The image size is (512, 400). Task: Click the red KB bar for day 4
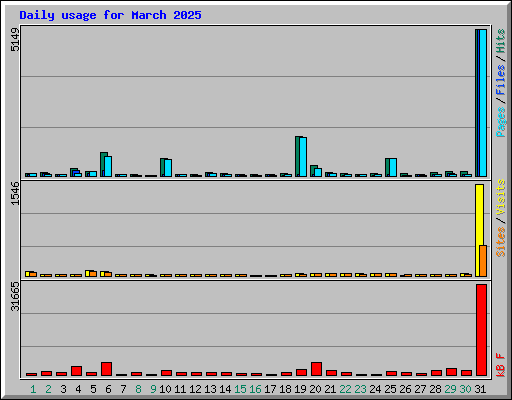[76, 371]
